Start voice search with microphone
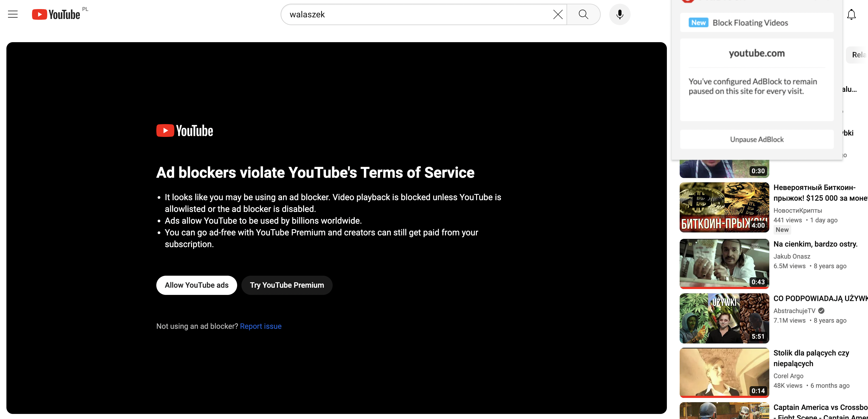The height and width of the screenshot is (419, 868). [619, 14]
